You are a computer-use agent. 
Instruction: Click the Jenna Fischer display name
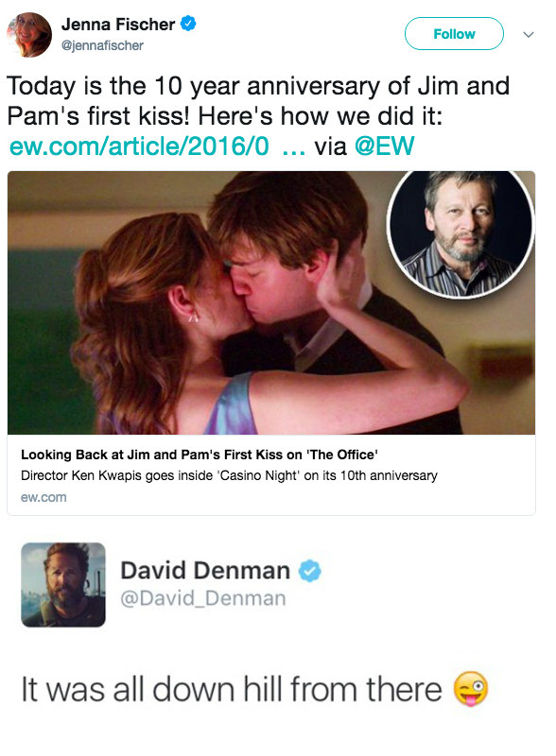(118, 25)
